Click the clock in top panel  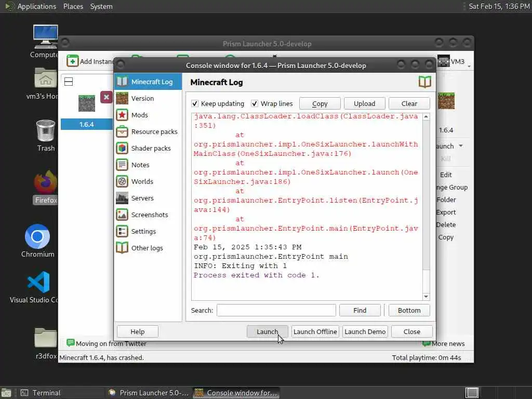click(x=499, y=6)
